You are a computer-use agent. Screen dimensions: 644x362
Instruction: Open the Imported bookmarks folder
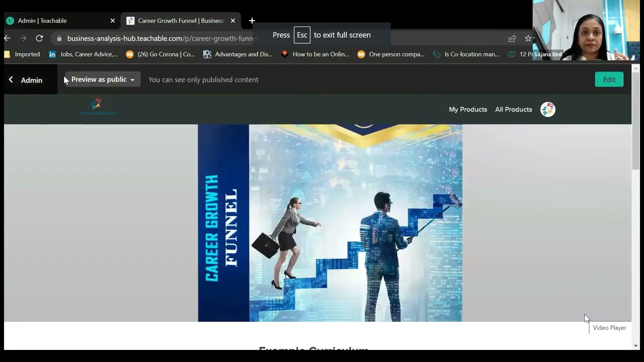pyautogui.click(x=22, y=54)
